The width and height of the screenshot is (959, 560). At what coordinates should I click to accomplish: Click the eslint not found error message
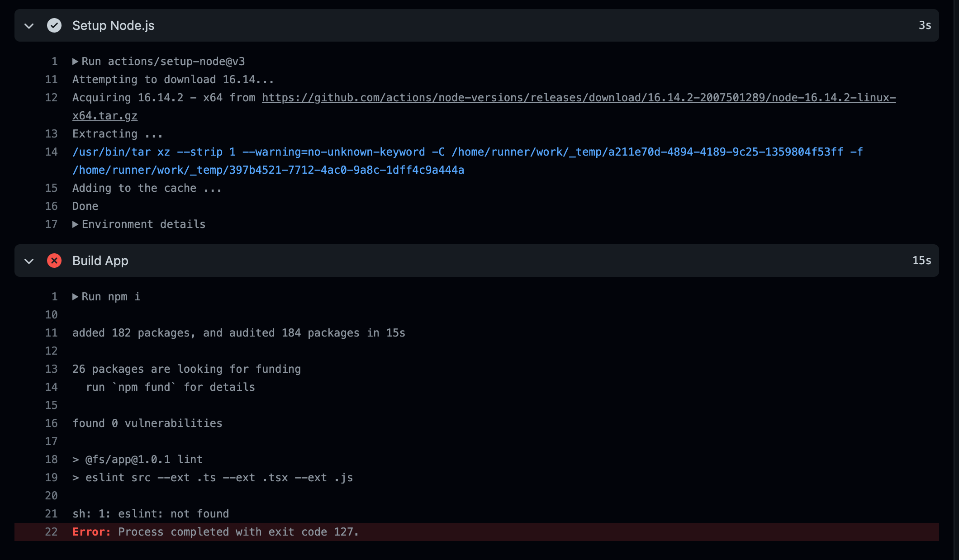click(150, 513)
